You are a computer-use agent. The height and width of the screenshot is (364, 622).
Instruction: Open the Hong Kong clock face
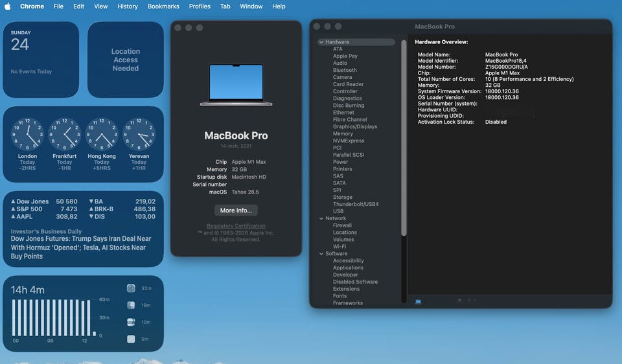[x=102, y=134]
